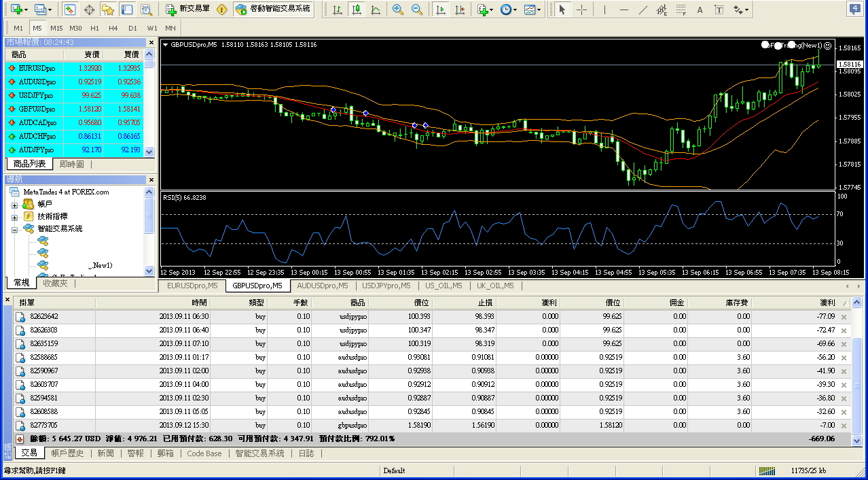Toggle the Market Watch panel icon
This screenshot has height=480, width=868.
click(70, 10)
